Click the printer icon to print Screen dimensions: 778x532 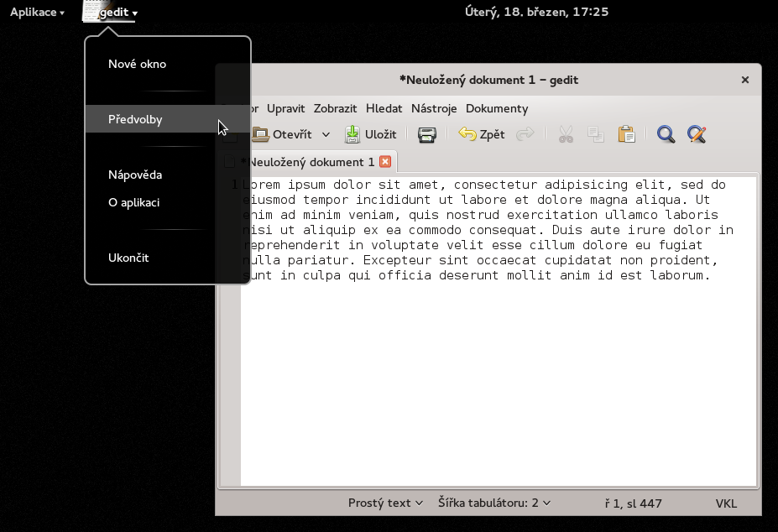click(426, 134)
